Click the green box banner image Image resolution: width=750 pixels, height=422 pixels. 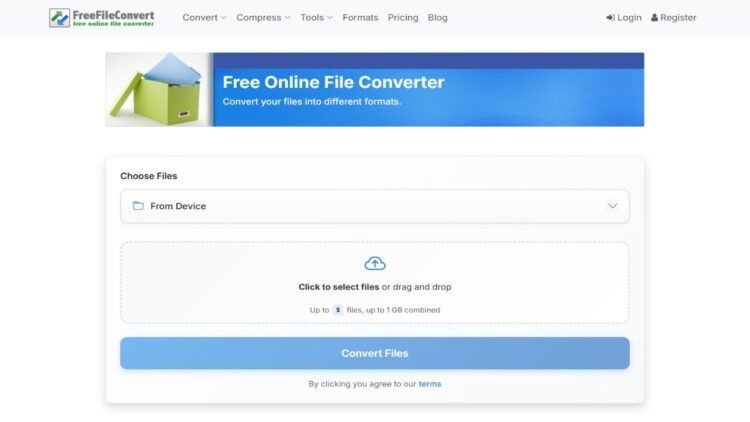tap(159, 89)
